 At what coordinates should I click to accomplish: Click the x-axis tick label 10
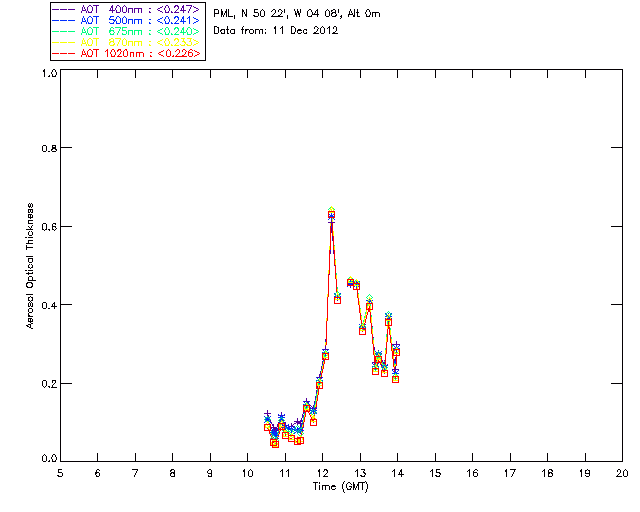click(247, 473)
